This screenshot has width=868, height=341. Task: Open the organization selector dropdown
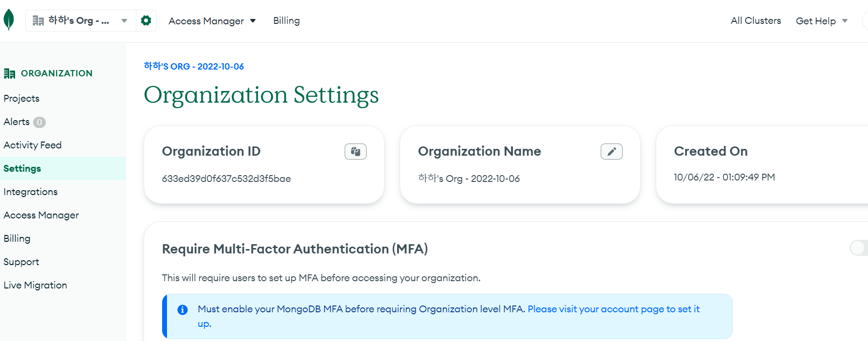pos(80,20)
